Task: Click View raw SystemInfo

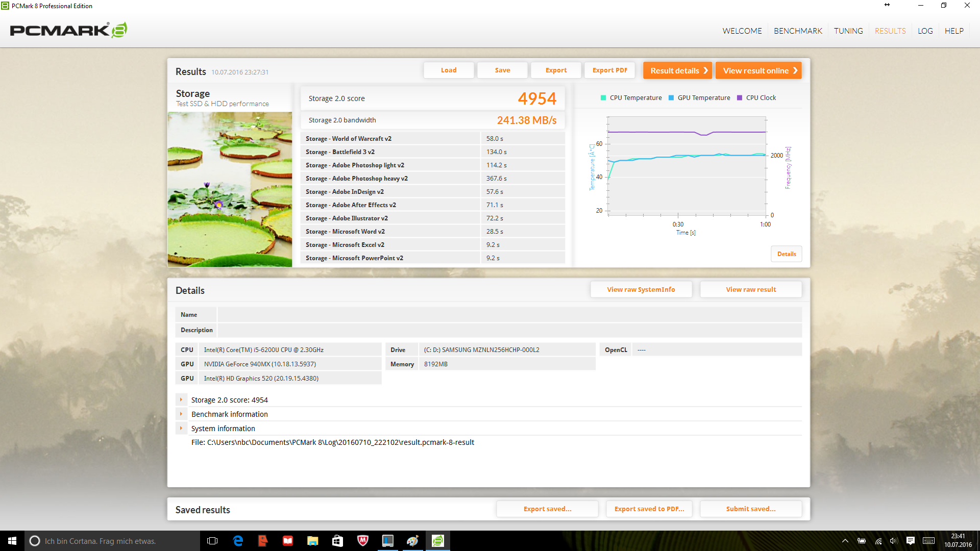Action: point(641,289)
